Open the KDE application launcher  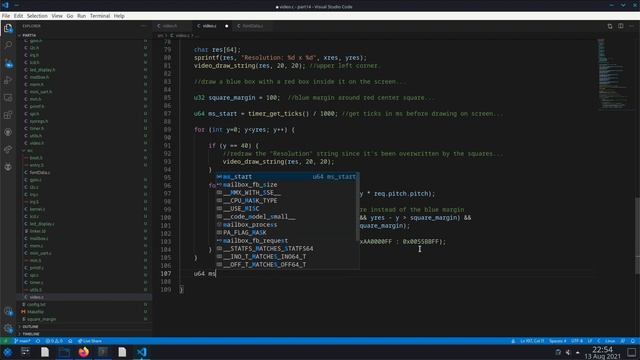point(8,352)
